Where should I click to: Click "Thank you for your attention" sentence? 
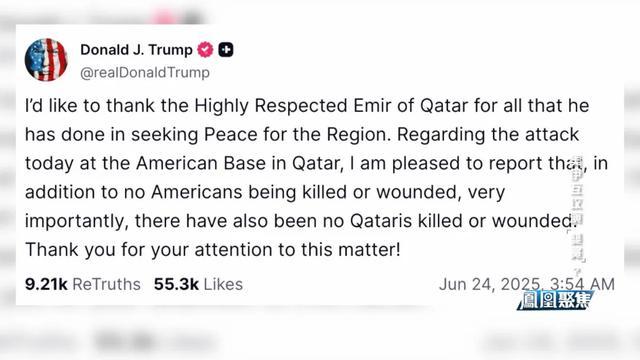(213, 250)
